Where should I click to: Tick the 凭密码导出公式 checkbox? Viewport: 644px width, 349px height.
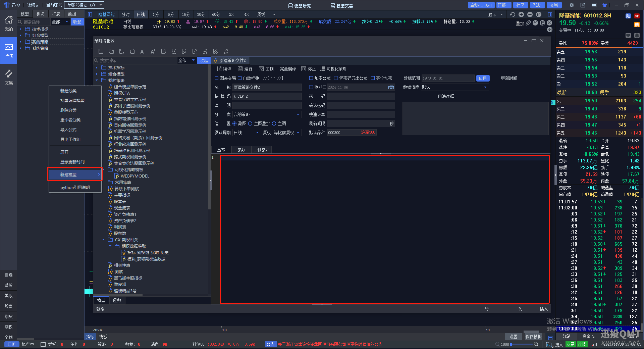[336, 78]
